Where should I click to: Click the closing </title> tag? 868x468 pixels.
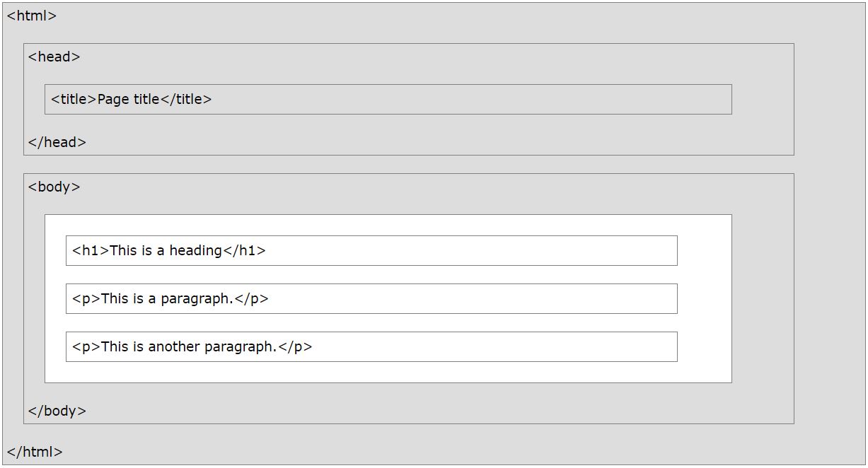(x=186, y=99)
